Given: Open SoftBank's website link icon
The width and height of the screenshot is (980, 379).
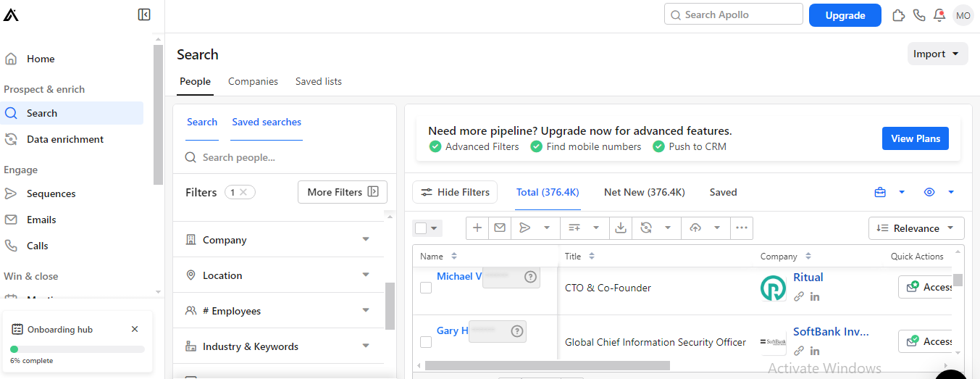Looking at the screenshot, I should pyautogui.click(x=799, y=351).
